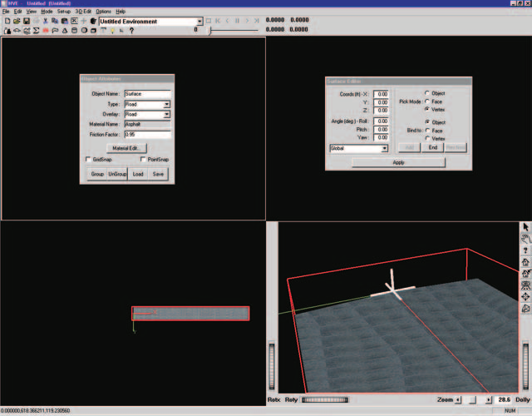Click the question mark icon in 3D viewer sidebar

(x=525, y=250)
